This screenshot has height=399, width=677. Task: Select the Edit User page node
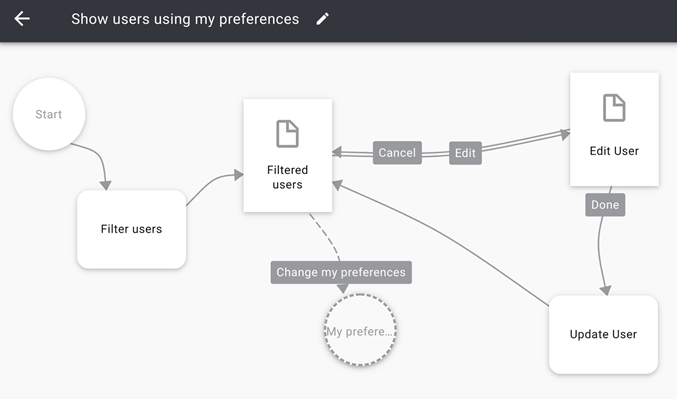tap(614, 130)
